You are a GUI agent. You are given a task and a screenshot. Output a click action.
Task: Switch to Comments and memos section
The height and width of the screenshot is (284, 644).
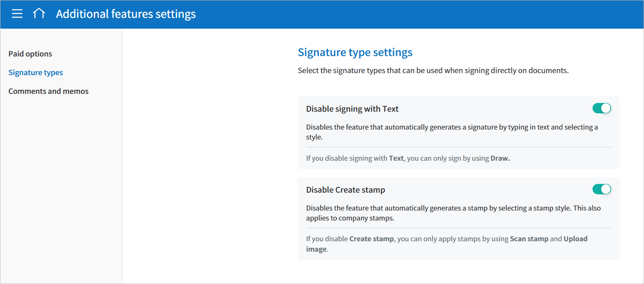click(x=49, y=91)
